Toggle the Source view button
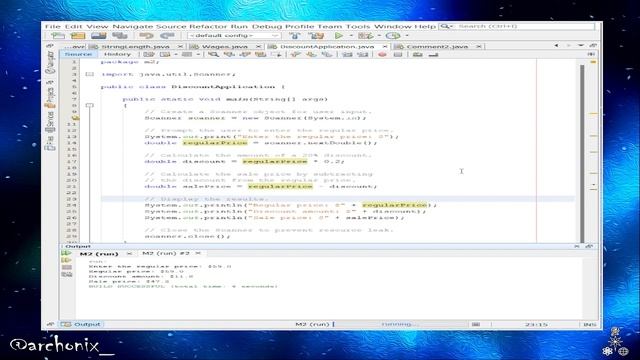Screen dimensions: 640x360 [78, 54]
